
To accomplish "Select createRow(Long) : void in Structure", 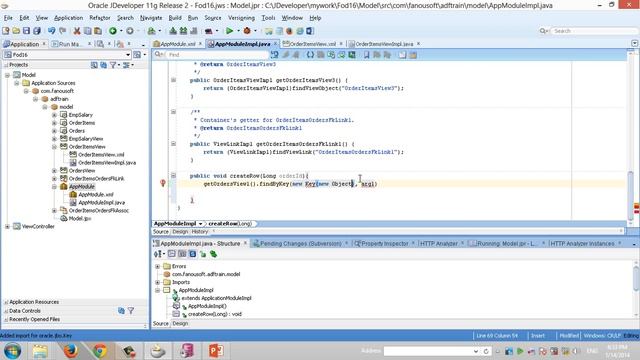I will 214,314.
